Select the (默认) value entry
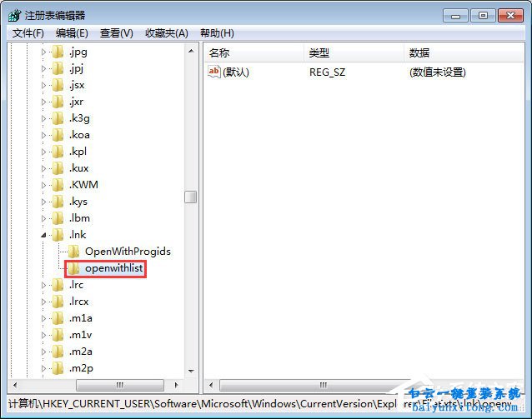Screen dimensions: 532x419 pyautogui.click(x=236, y=72)
